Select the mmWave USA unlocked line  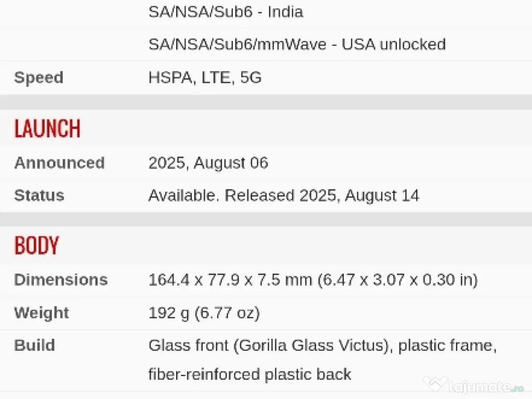297,44
